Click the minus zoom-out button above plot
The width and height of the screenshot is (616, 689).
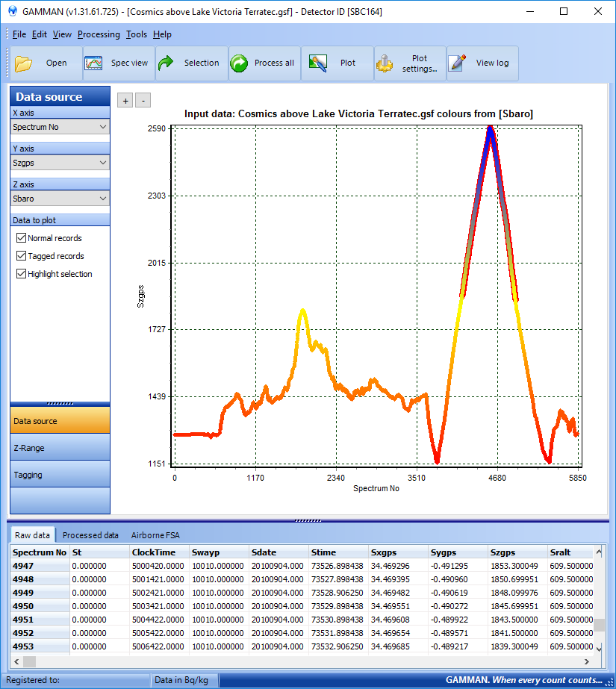pyautogui.click(x=143, y=101)
